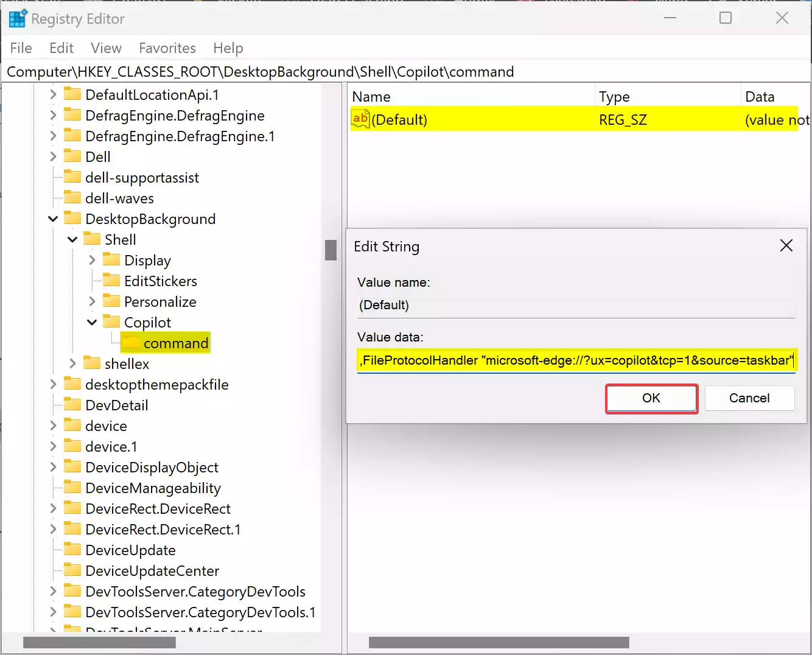The width and height of the screenshot is (812, 655).
Task: Cancel the Edit String dialog
Action: pyautogui.click(x=749, y=398)
